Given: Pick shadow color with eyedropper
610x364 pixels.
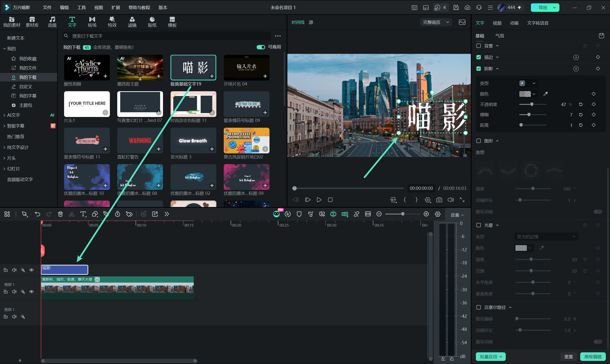Looking at the screenshot, I should click(545, 94).
